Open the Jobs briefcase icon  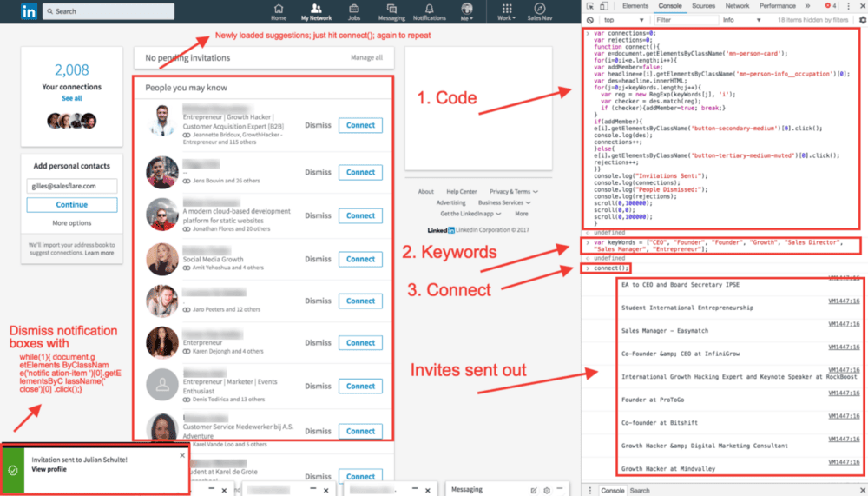[354, 11]
